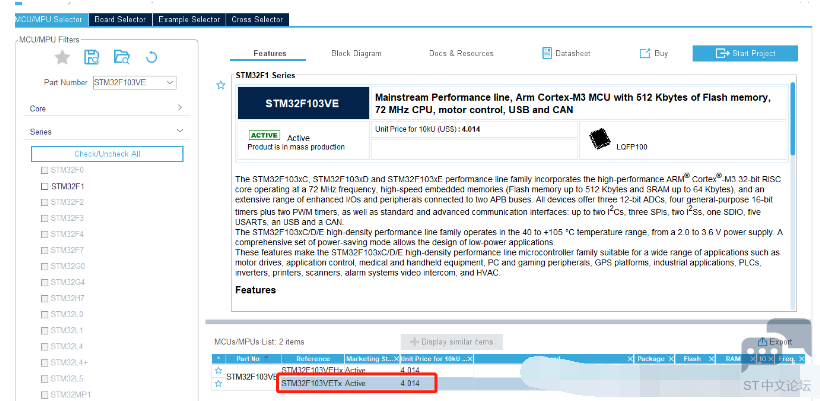Screen dimensions: 820x401
Task: Toggle the STM32L0 series checkbox
Action: pos(44,315)
